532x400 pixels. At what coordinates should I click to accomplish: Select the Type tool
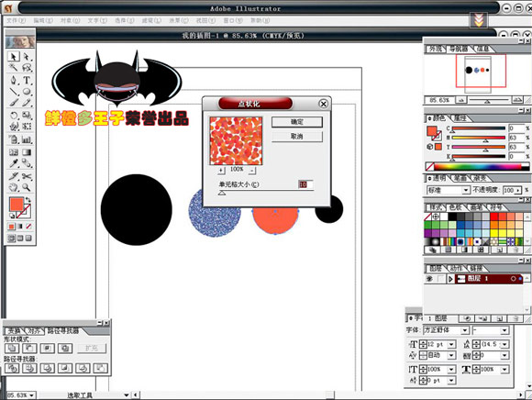tap(27, 81)
